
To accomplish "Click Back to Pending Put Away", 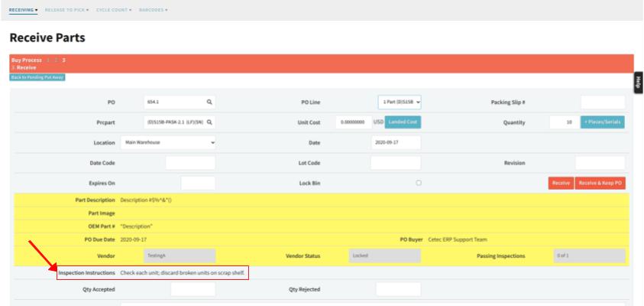I will (37, 77).
